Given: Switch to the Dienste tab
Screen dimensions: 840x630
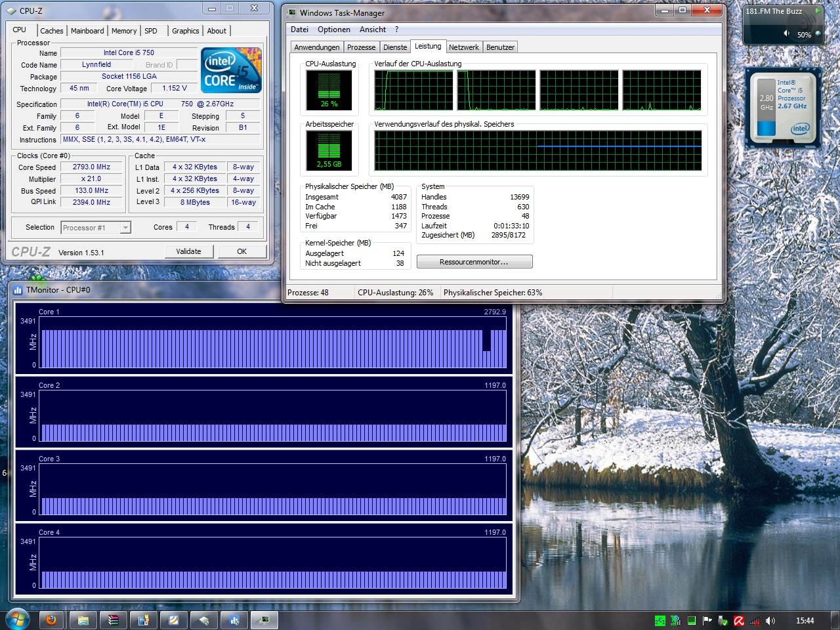Looking at the screenshot, I should (x=395, y=47).
